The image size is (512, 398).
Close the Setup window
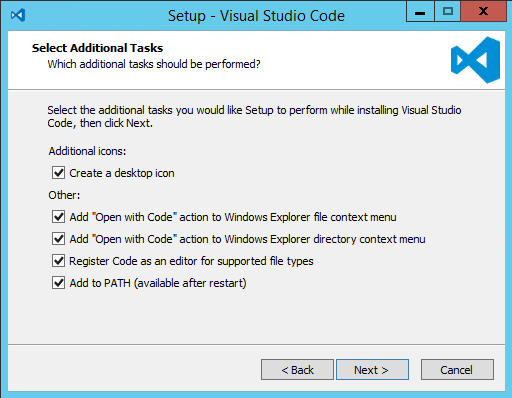click(x=484, y=12)
